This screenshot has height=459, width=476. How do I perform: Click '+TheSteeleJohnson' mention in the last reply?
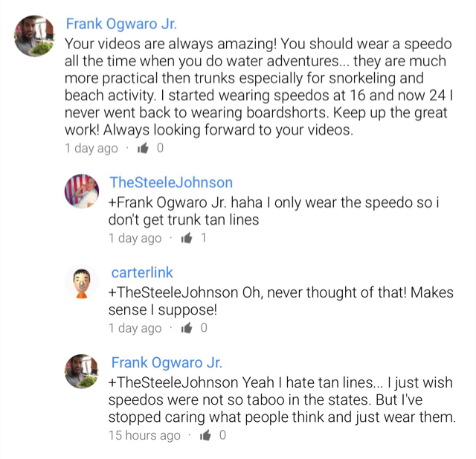[x=173, y=382]
